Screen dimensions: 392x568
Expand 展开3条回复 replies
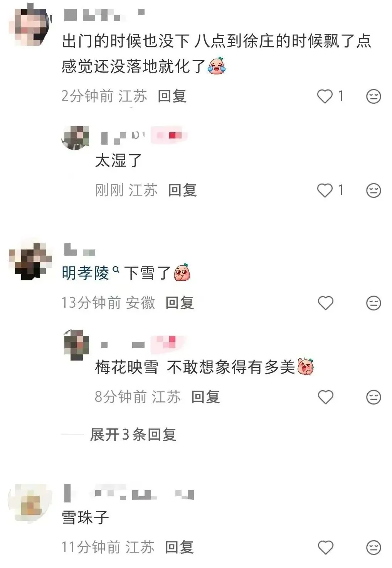133,435
